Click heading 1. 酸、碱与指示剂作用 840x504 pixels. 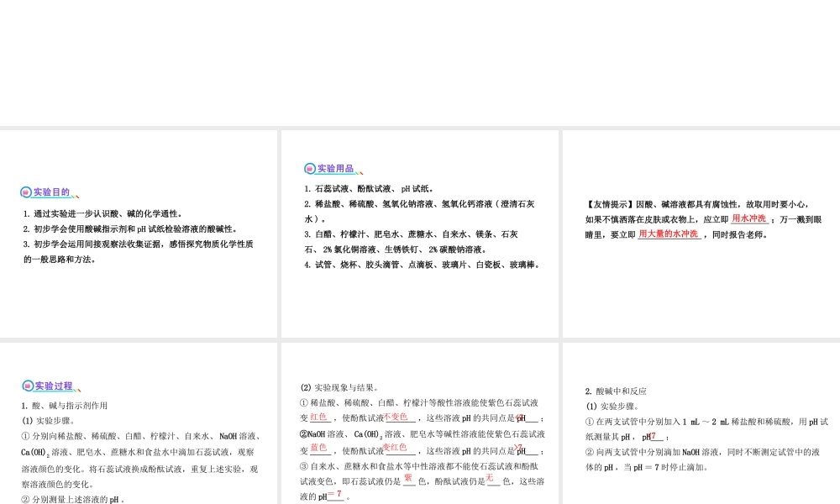coord(65,406)
